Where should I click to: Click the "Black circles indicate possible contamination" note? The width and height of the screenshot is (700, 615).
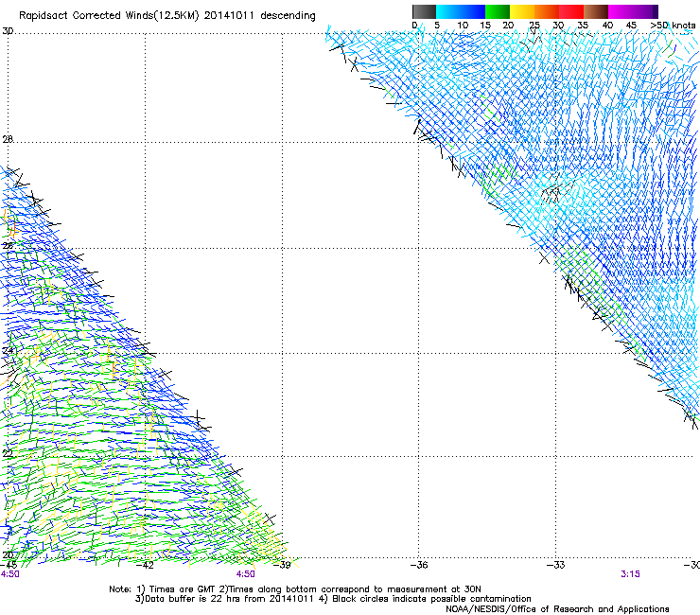click(x=431, y=599)
